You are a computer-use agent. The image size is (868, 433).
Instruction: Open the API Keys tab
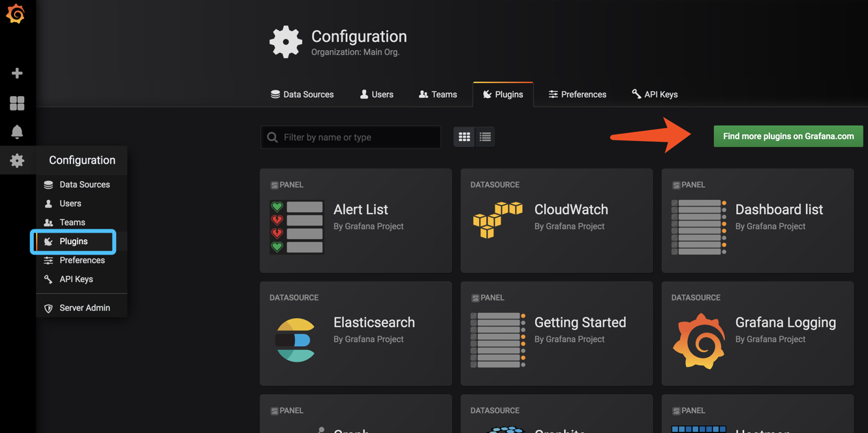click(x=655, y=94)
